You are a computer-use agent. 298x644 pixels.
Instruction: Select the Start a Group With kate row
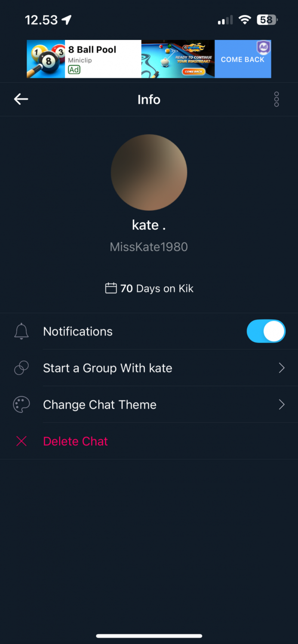click(x=108, y=368)
